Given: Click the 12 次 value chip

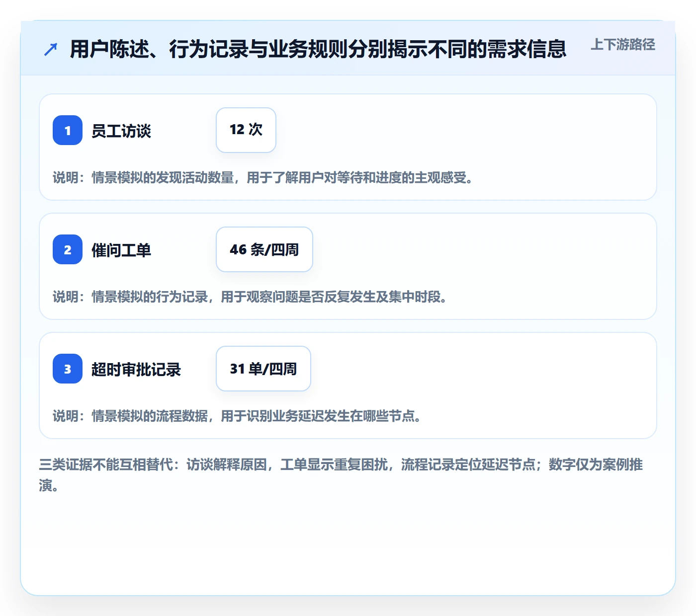Looking at the screenshot, I should coord(246,130).
